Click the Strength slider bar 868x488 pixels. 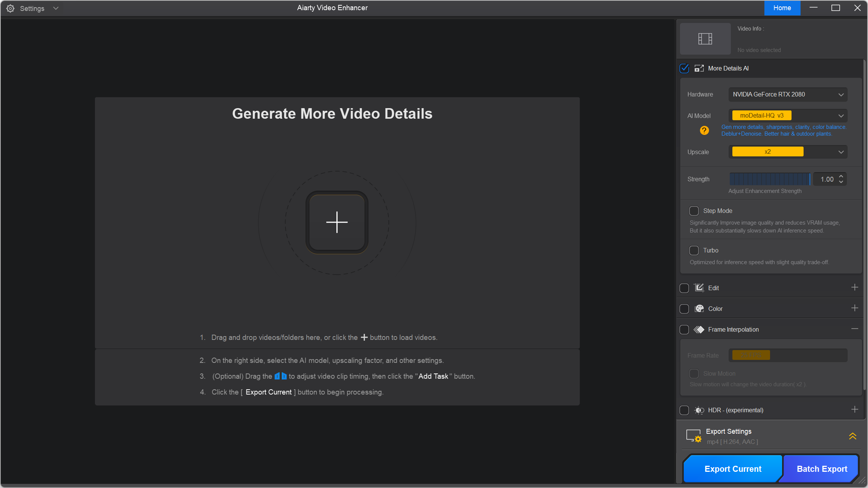click(769, 179)
